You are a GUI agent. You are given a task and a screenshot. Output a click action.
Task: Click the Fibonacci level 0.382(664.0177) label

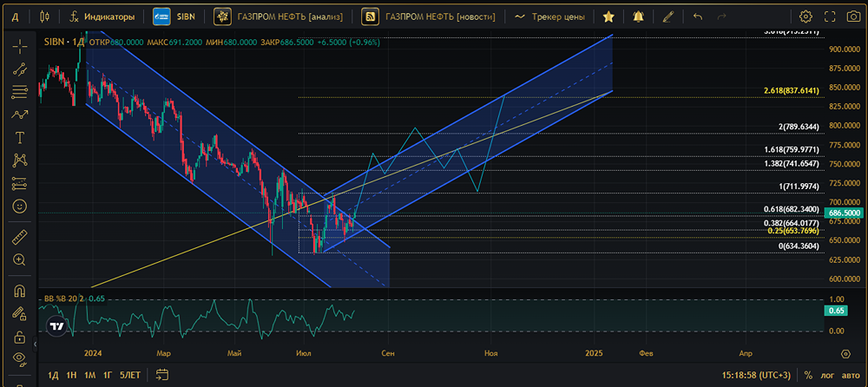[x=791, y=223]
